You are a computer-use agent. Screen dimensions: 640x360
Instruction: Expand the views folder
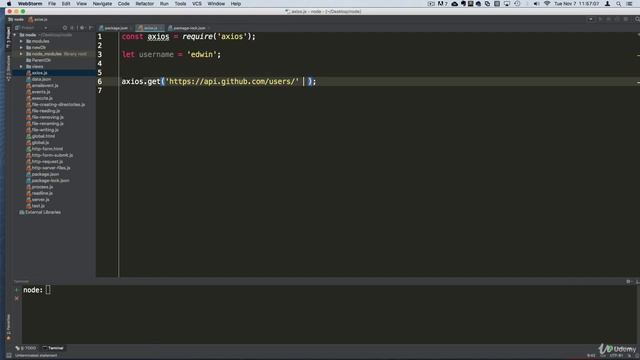point(21,67)
